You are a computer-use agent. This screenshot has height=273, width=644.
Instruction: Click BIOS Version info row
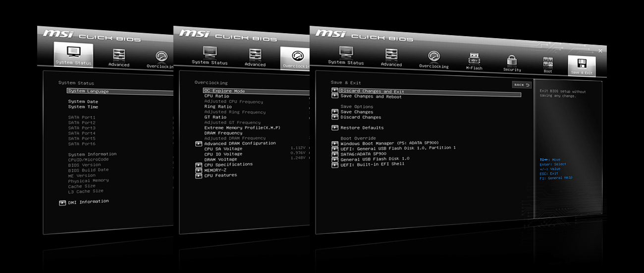click(84, 165)
